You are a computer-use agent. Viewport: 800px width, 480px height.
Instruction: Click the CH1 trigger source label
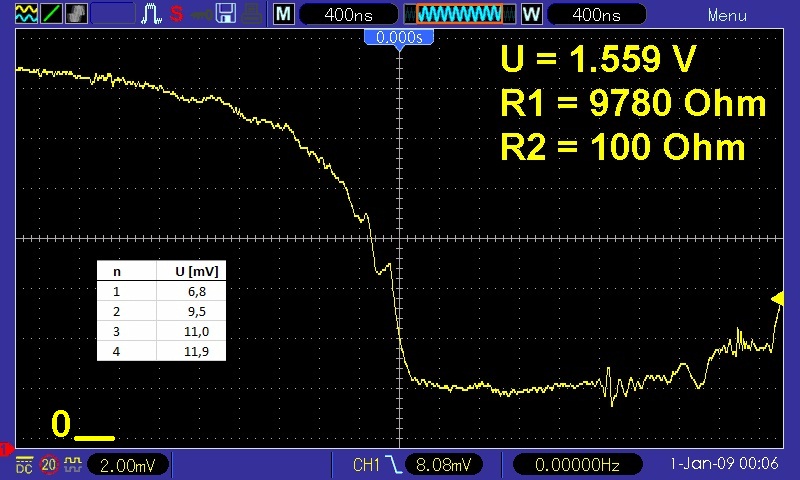366,465
